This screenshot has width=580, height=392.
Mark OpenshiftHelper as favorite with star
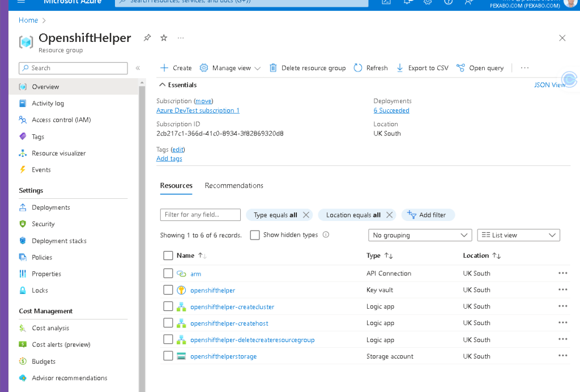pyautogui.click(x=164, y=38)
